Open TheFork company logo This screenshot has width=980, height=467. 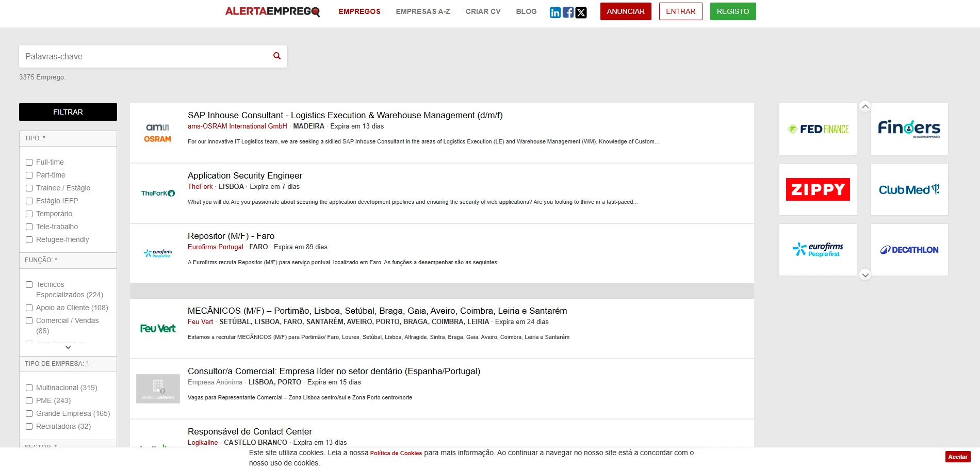click(x=158, y=193)
